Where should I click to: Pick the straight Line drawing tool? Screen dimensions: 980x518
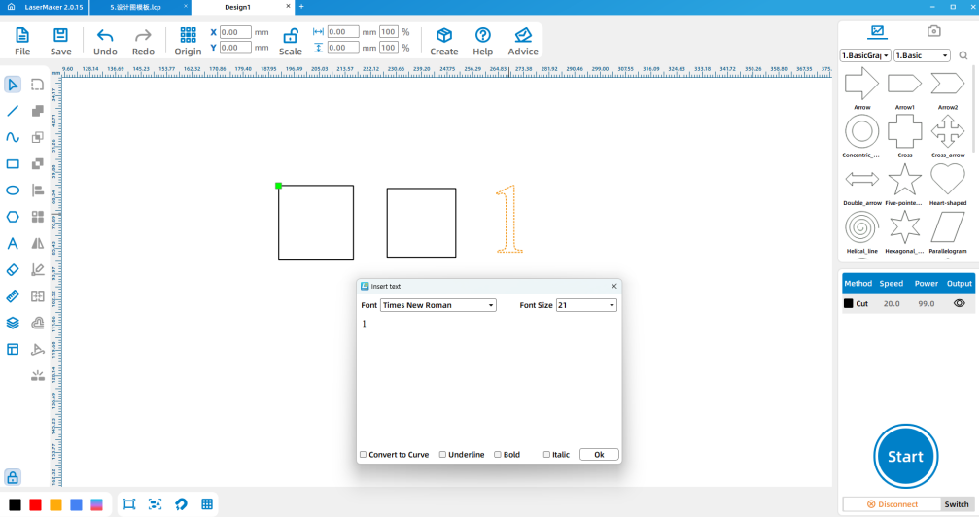(x=13, y=111)
